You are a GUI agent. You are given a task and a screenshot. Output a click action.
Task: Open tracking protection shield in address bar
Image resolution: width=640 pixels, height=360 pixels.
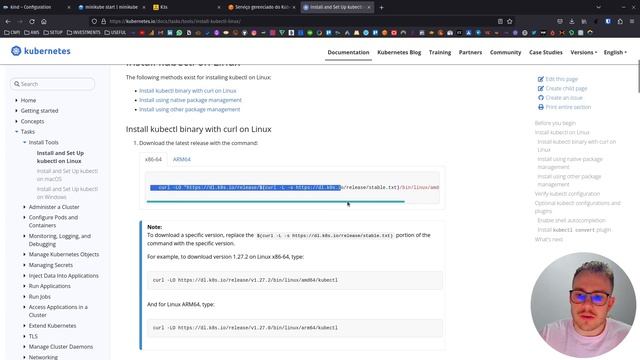pos(94,21)
